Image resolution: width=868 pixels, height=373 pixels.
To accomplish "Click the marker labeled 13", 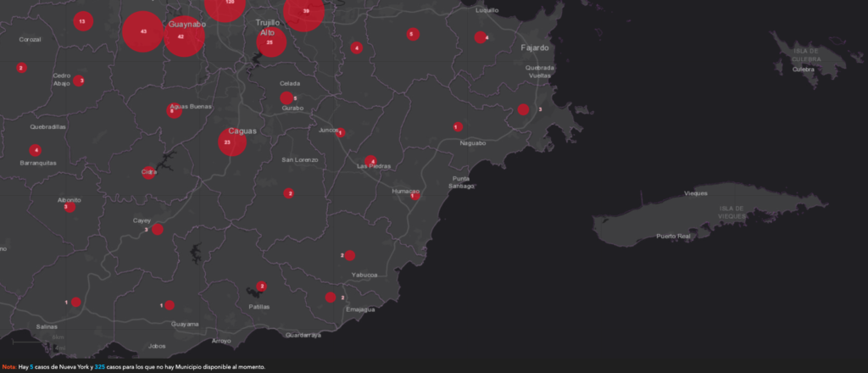I will coord(83,21).
